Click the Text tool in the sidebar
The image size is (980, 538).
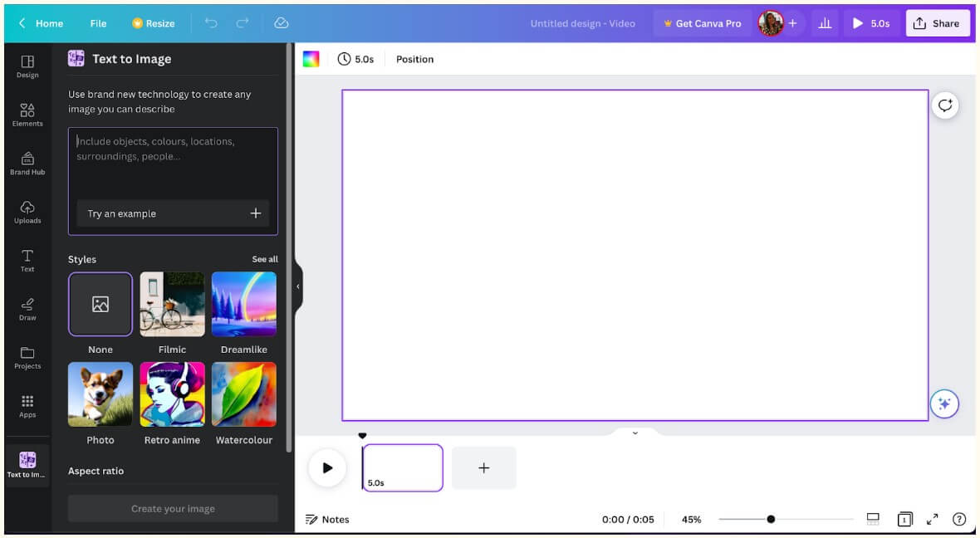pyautogui.click(x=27, y=261)
